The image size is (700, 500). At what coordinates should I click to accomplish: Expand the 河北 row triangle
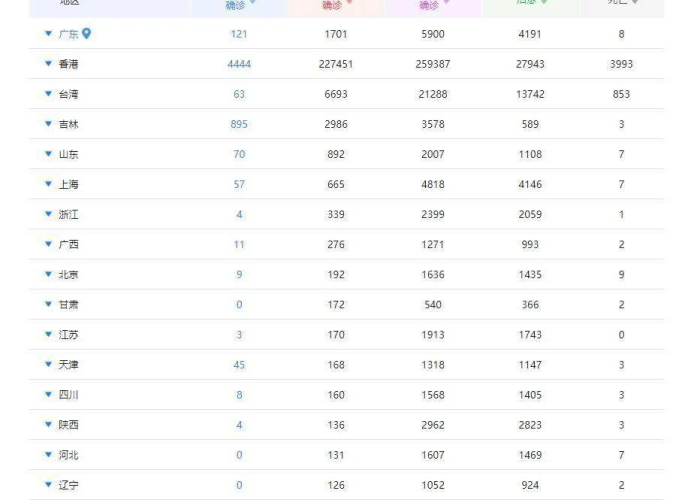48,454
